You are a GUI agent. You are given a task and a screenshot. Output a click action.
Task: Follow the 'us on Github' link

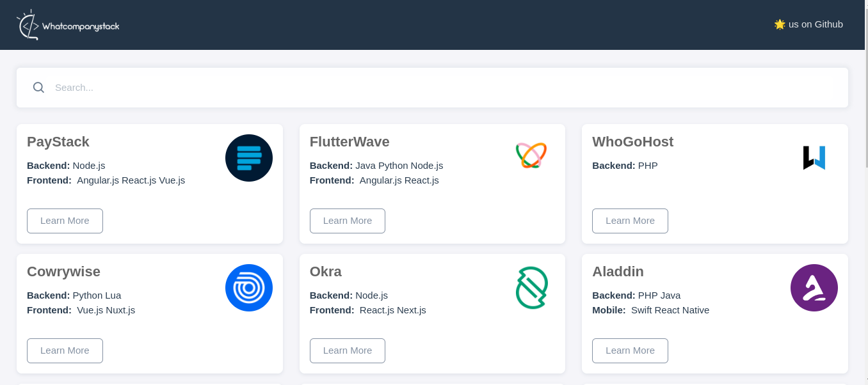coord(814,24)
